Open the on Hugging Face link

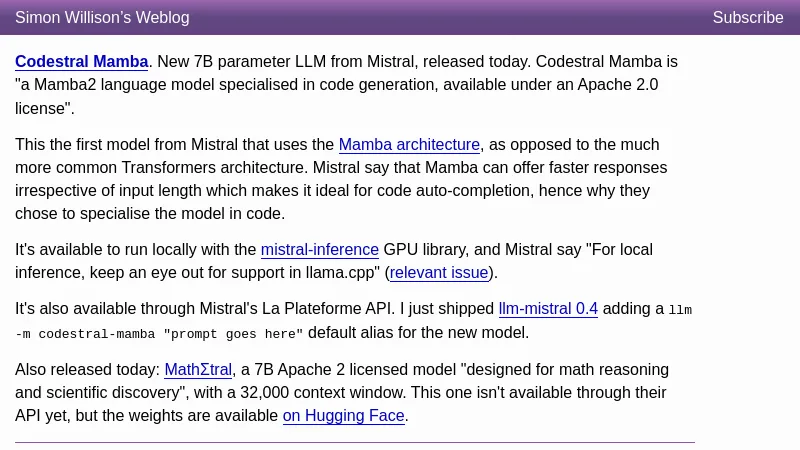[343, 416]
